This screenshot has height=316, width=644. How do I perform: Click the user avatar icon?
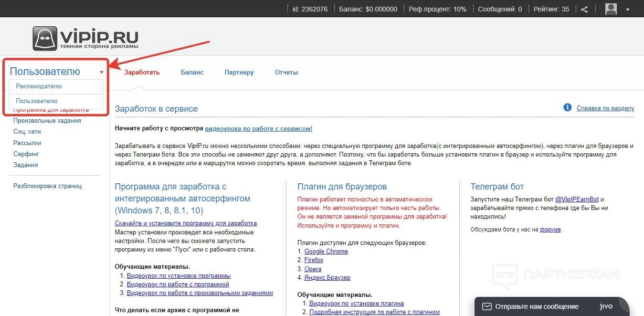[x=611, y=9]
